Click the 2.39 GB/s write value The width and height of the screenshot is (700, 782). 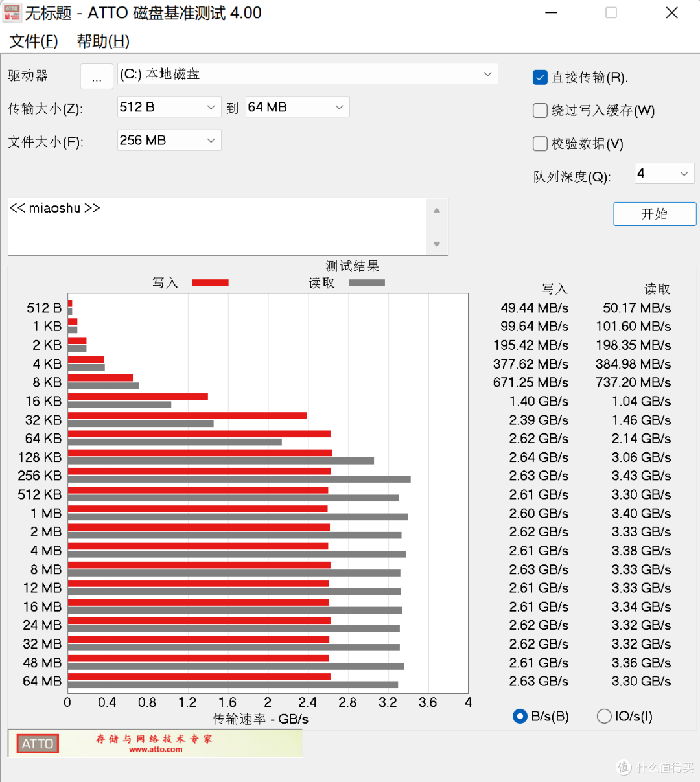pyautogui.click(x=539, y=420)
